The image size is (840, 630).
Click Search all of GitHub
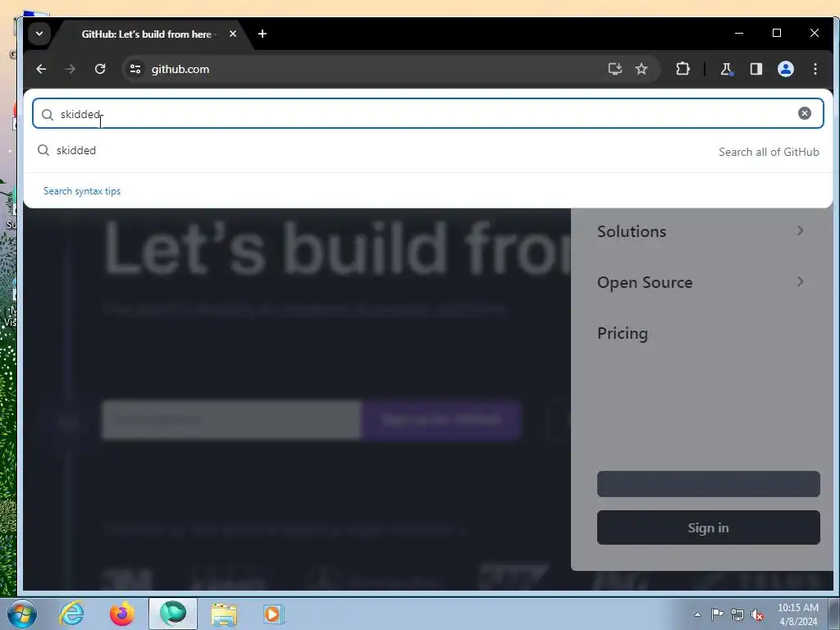769,152
